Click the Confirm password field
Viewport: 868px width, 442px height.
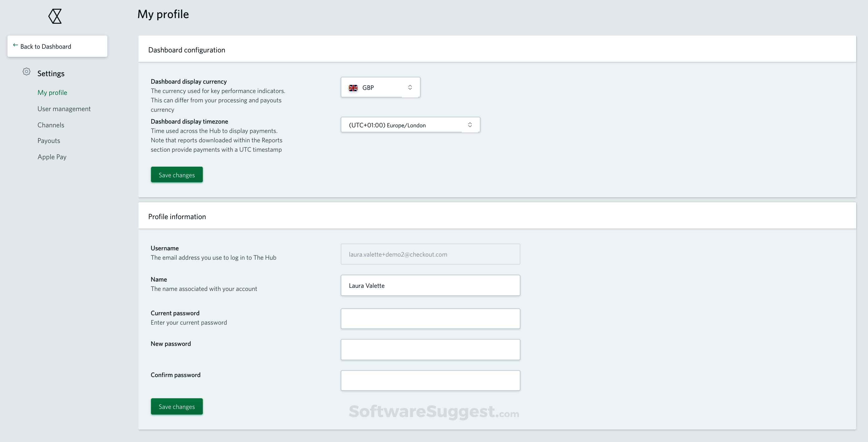click(x=430, y=380)
